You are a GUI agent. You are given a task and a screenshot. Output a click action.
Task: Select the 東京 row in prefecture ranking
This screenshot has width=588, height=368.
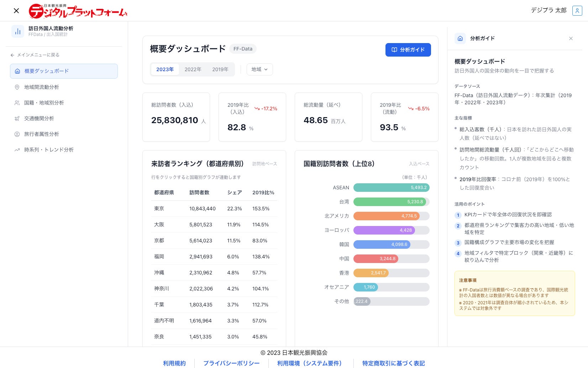pyautogui.click(x=214, y=209)
